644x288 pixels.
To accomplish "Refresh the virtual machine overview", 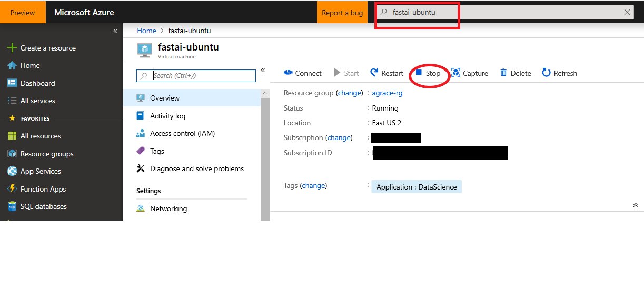I will click(559, 73).
